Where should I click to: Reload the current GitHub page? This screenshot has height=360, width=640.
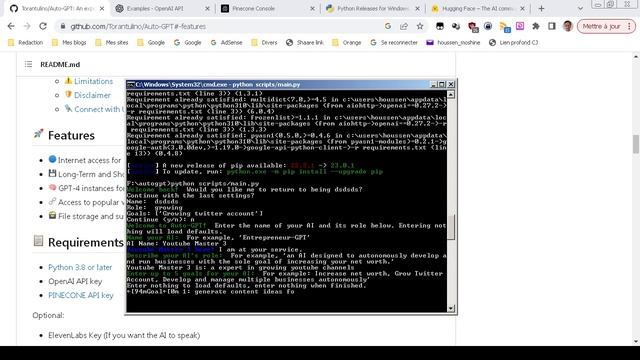(43, 26)
